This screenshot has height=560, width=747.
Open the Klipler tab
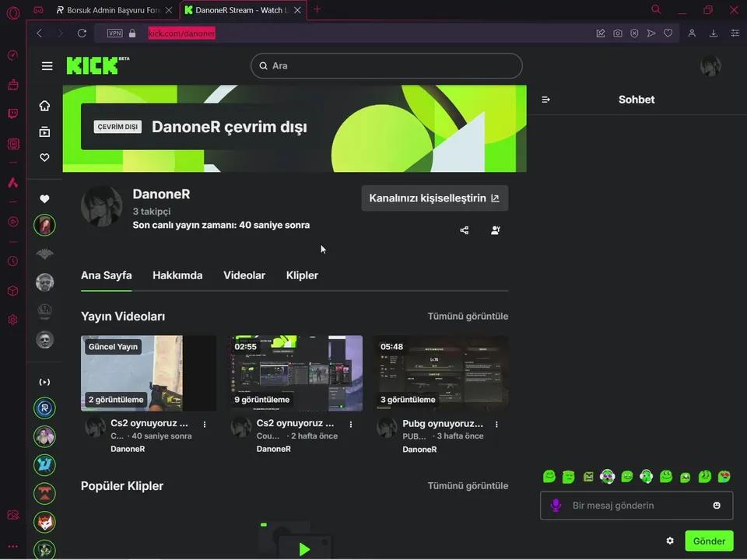point(302,275)
